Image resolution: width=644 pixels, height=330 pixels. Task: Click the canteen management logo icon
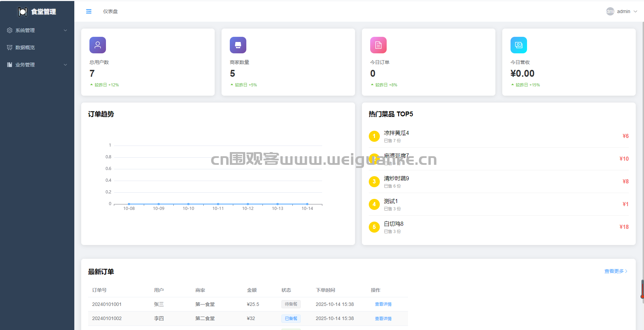coord(23,12)
